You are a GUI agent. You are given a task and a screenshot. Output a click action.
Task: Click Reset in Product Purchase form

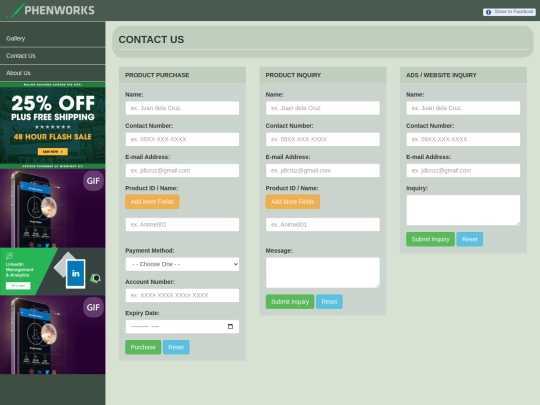coord(176,347)
